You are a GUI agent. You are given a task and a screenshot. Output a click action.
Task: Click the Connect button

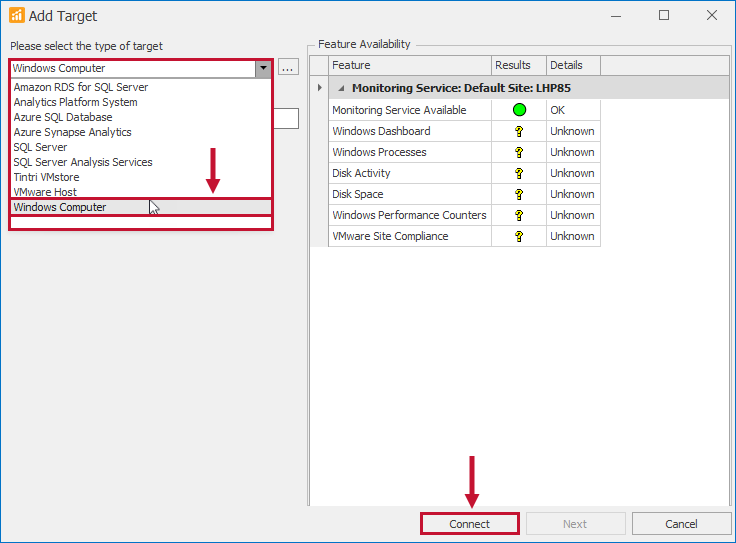(x=470, y=524)
